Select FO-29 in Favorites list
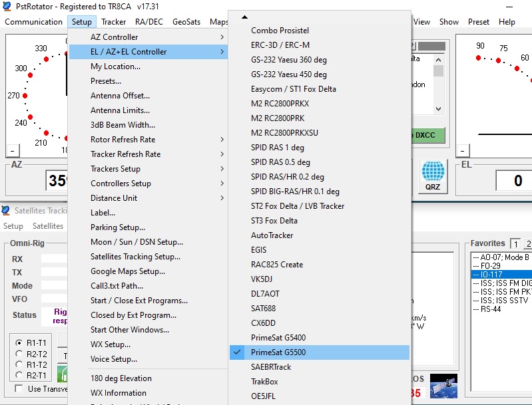The height and width of the screenshot is (405, 532). coord(502,266)
